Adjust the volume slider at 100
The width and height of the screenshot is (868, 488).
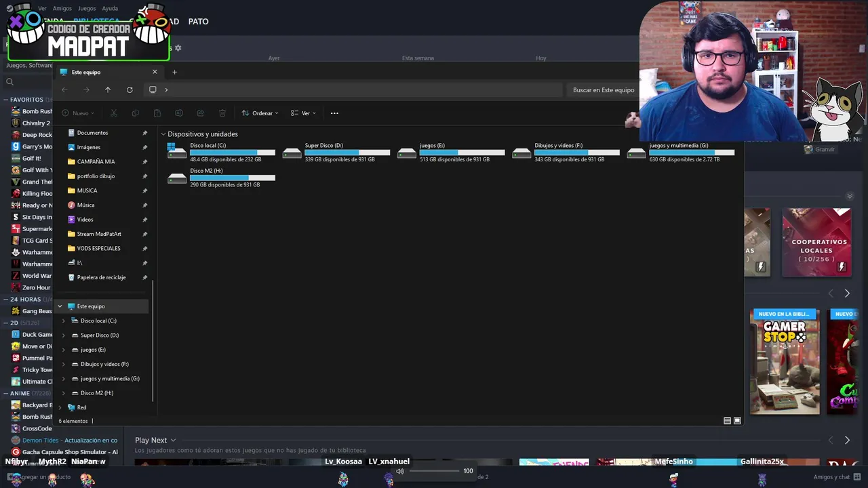click(x=435, y=471)
